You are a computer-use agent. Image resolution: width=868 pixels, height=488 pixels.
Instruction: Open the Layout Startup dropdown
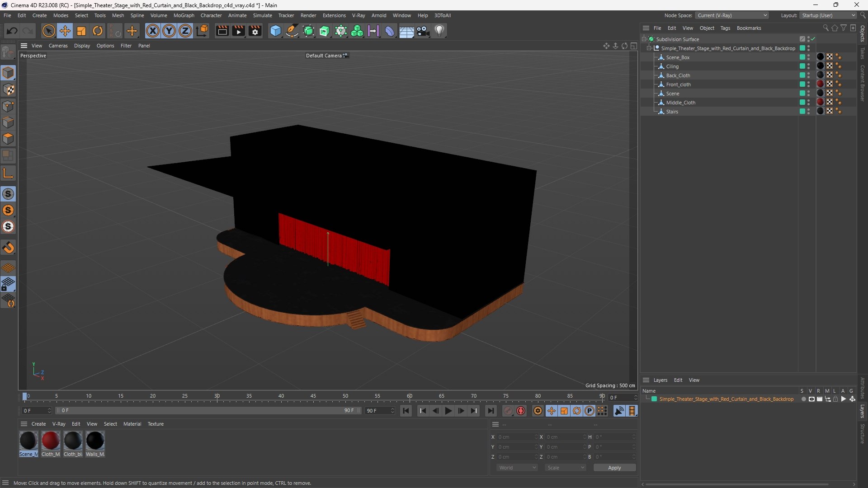[x=828, y=15]
